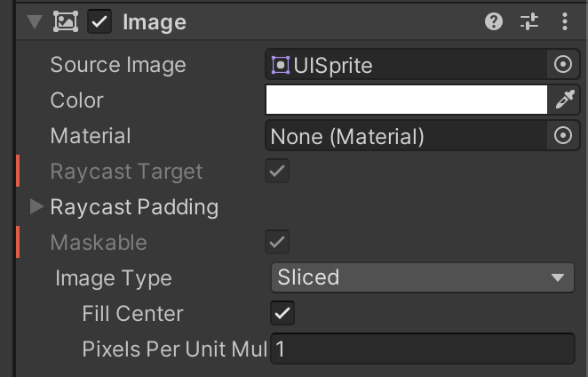Screen dimensions: 588x377
Task: Click the None (Material) object field
Action: click(407, 135)
